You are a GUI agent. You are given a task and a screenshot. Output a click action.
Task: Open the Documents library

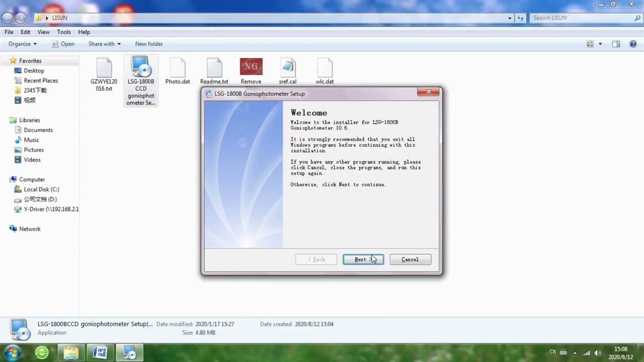[x=38, y=130]
